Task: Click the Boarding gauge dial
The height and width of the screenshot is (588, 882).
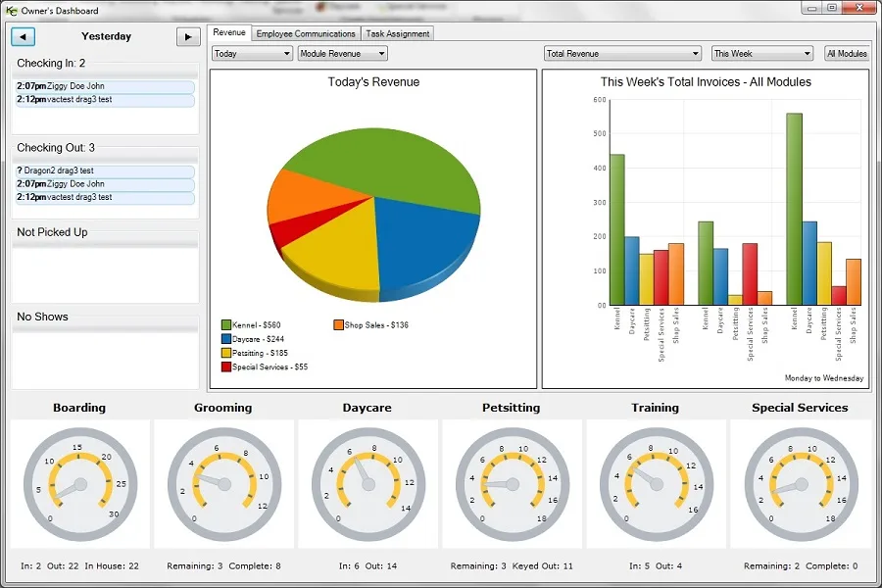Action: pos(80,484)
